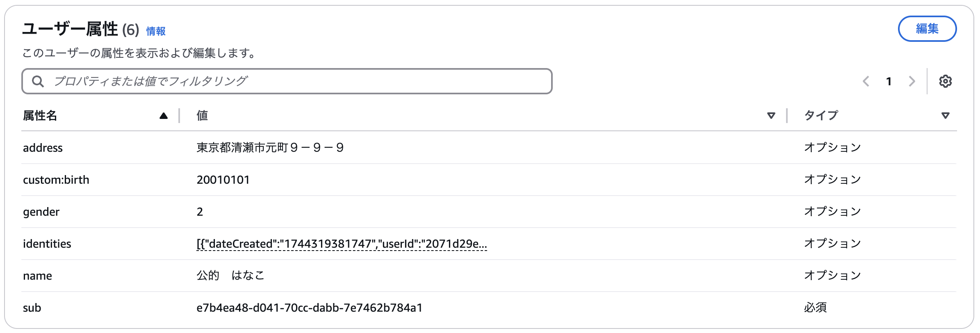Expand the truncated identities JSON value
This screenshot has width=980, height=333.
[342, 244]
